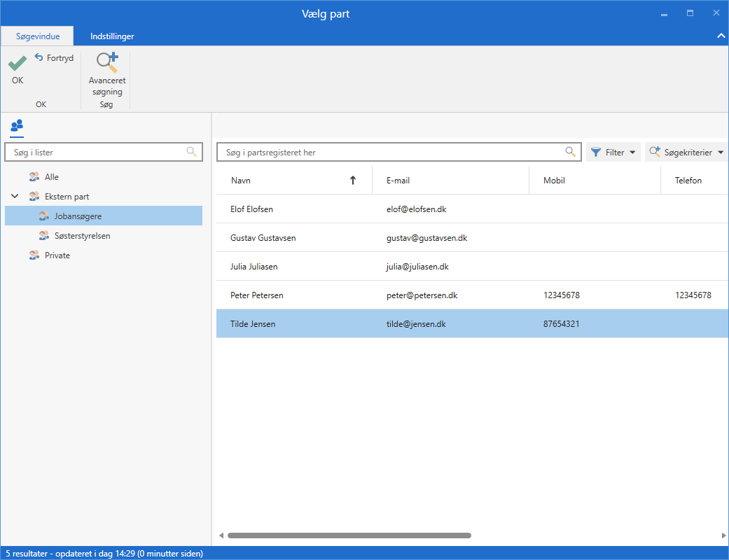Viewport: 729px width, 560px height.
Task: Click the 87654321 mobile number cell
Action: click(x=561, y=324)
